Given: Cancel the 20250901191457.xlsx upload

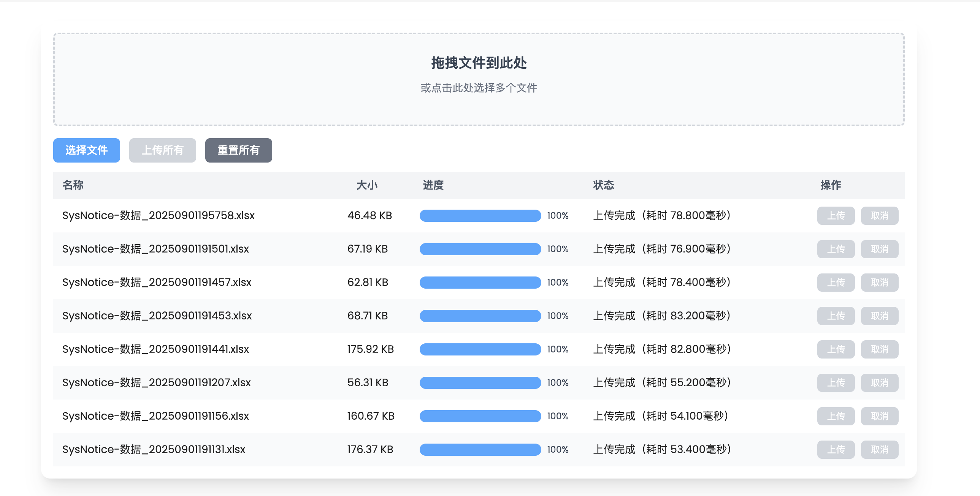Looking at the screenshot, I should (x=879, y=283).
